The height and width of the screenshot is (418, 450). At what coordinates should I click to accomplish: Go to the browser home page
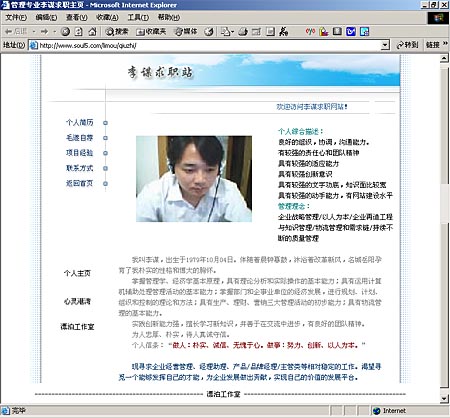[x=92, y=32]
